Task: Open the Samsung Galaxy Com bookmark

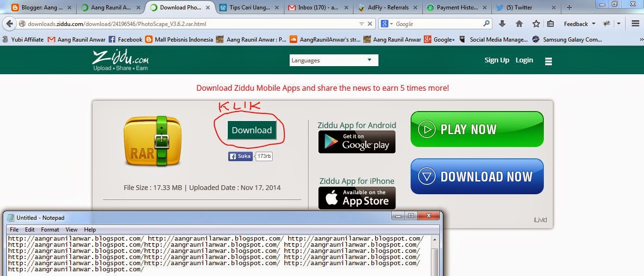Action: 567,40
